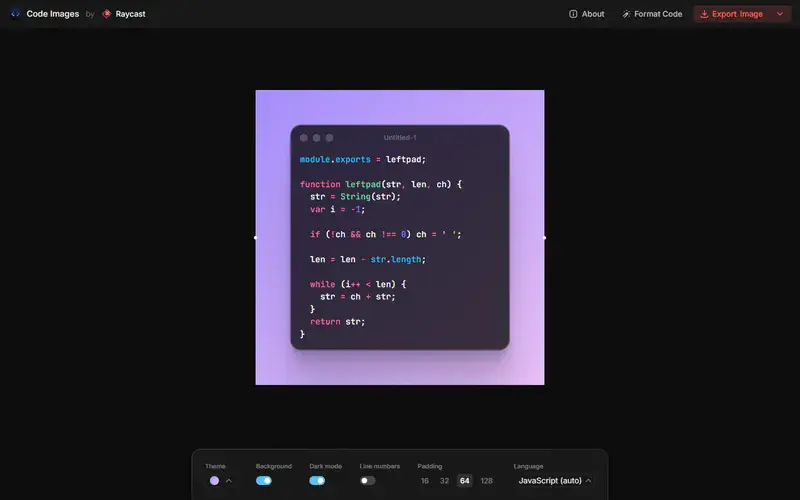This screenshot has width=800, height=500.
Task: Click the 'if (!ch && ch !== 0)' line
Action: click(x=386, y=234)
